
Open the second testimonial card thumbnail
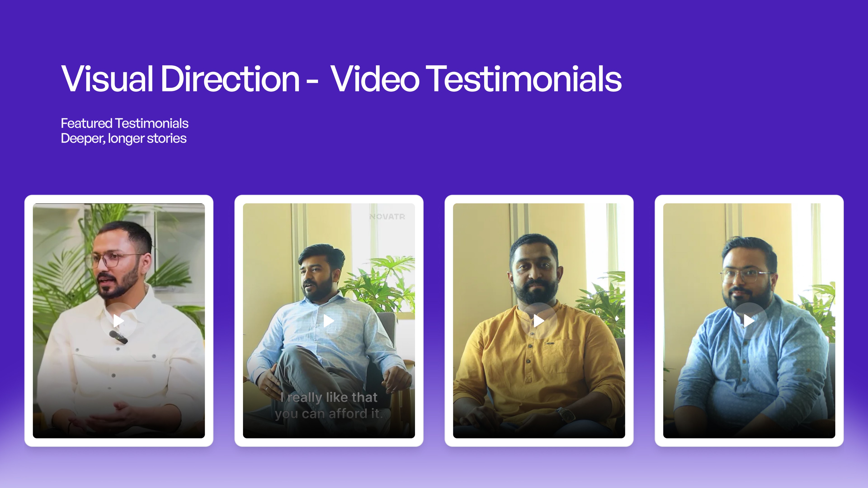click(x=329, y=321)
